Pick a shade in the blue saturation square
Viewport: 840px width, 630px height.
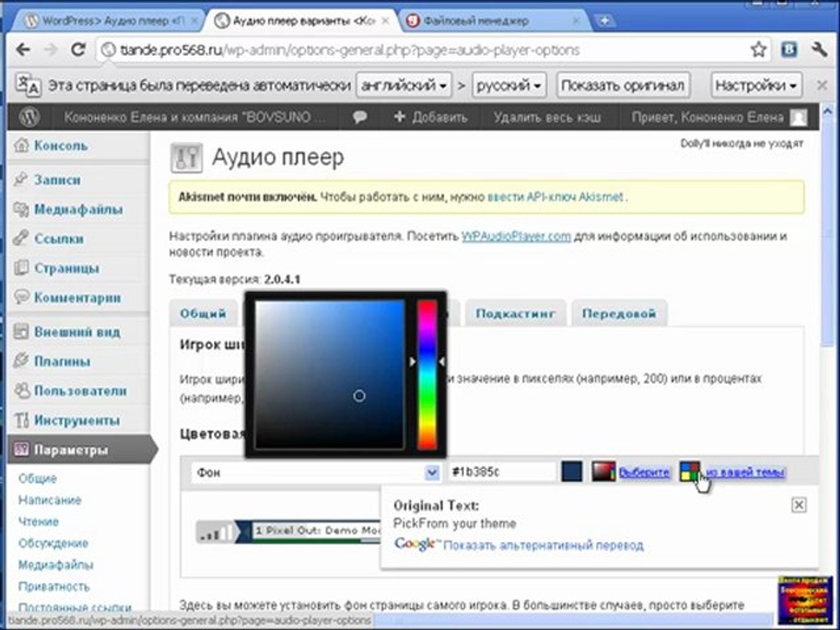pos(330,374)
